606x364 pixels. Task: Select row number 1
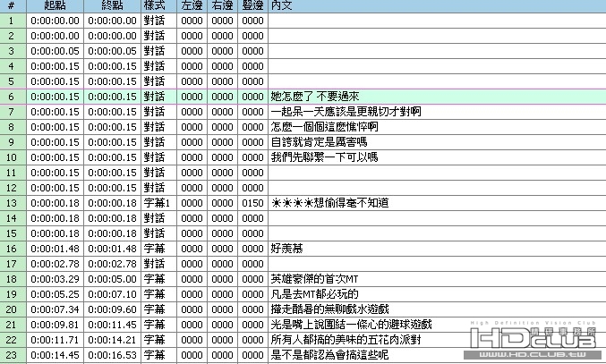[13, 21]
